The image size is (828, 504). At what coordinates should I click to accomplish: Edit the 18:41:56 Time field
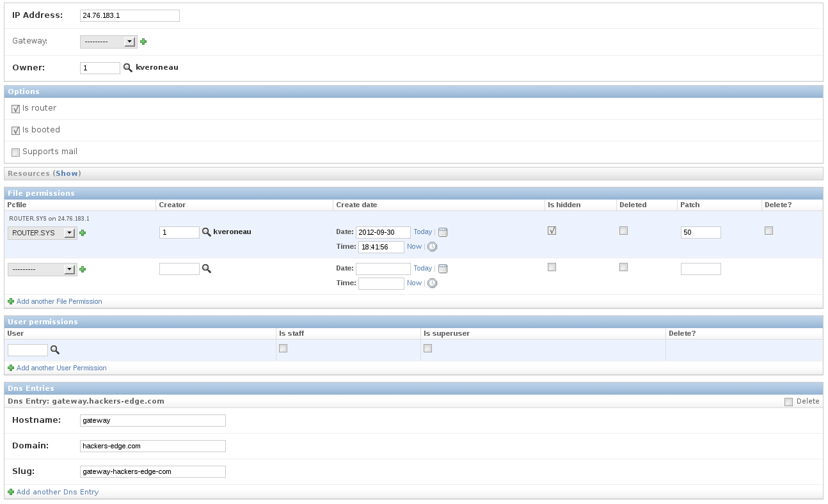coord(381,247)
